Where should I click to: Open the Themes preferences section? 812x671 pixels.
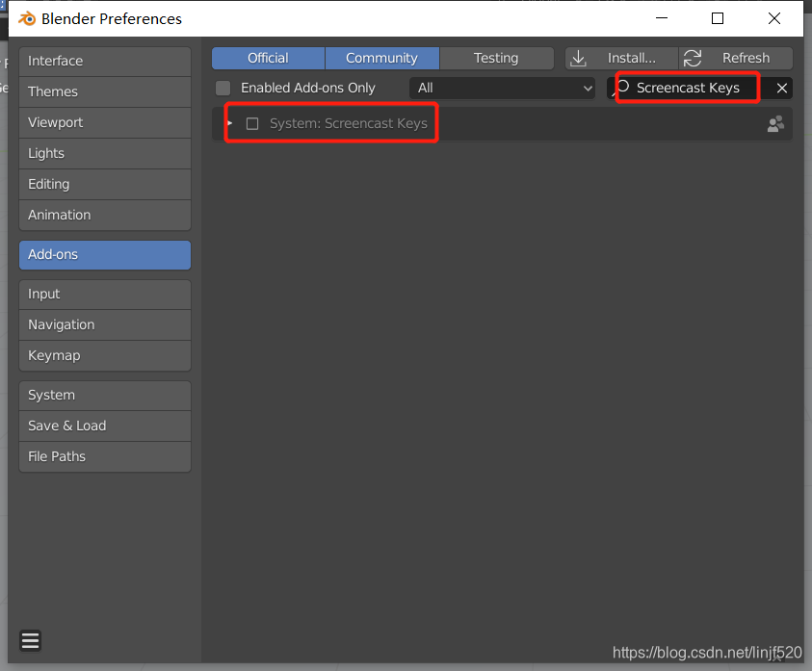(x=105, y=92)
